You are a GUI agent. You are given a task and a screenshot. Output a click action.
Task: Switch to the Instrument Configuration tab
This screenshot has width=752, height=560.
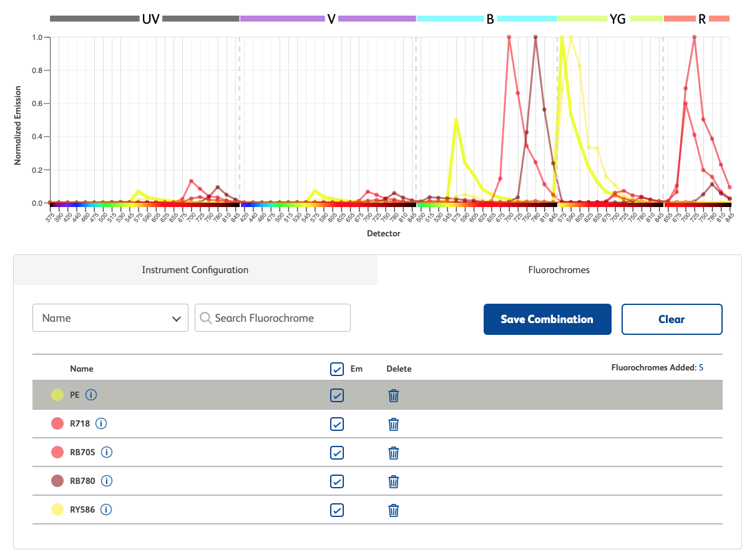click(x=195, y=269)
